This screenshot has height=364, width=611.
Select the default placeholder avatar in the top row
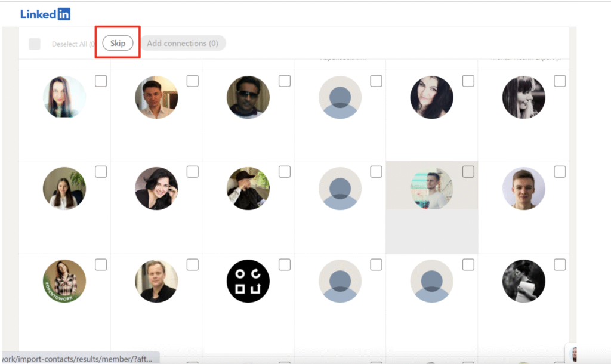tap(340, 97)
